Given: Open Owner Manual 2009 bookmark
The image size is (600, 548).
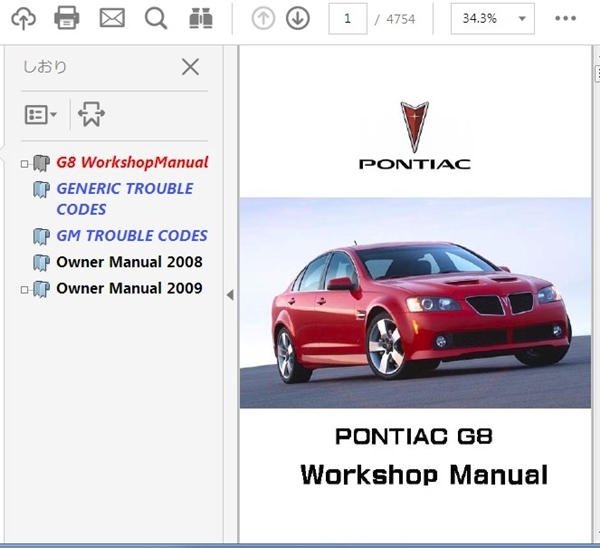Looking at the screenshot, I should [129, 288].
